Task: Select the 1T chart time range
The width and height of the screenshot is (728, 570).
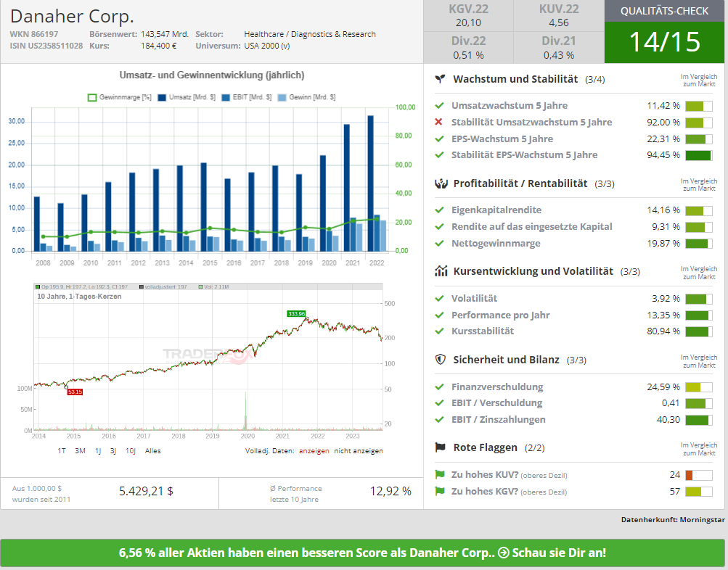Action: coord(62,450)
